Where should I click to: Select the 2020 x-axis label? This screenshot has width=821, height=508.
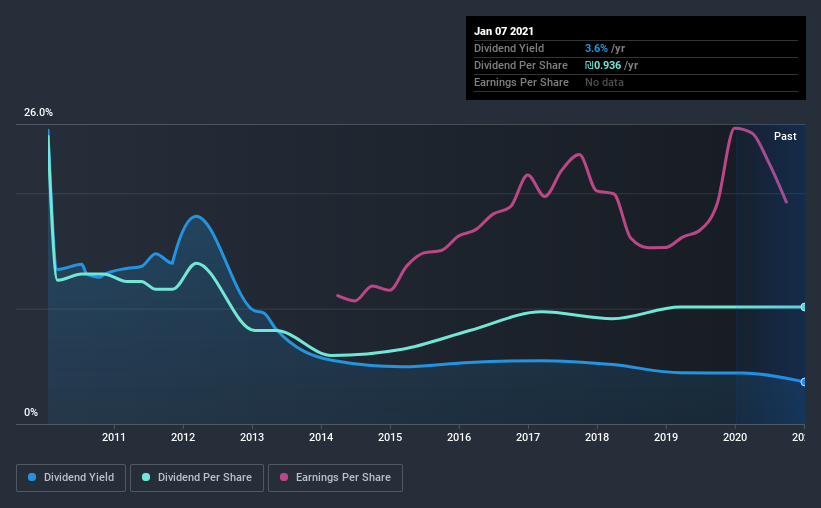coord(735,437)
